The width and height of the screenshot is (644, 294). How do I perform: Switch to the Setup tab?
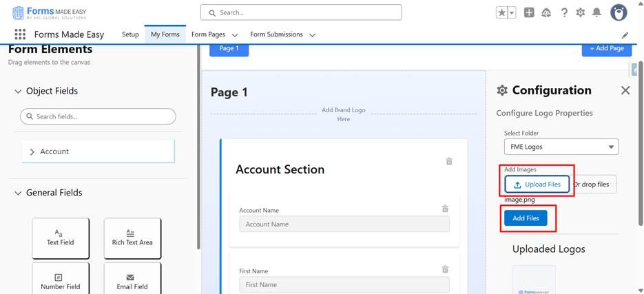[x=130, y=34]
